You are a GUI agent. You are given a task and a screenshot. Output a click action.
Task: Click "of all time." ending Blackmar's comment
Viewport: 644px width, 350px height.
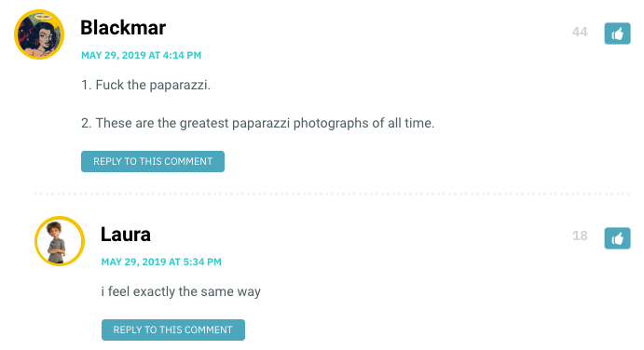pos(404,123)
